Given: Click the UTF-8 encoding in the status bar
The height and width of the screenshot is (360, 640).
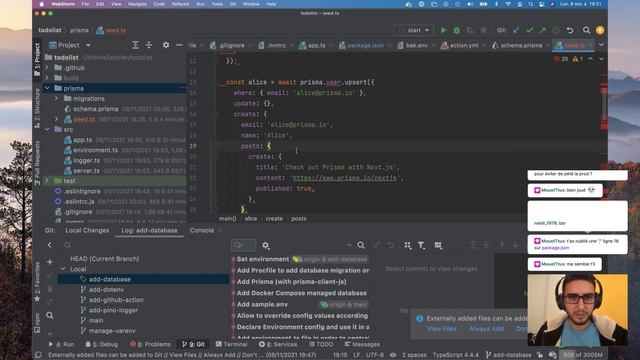Looking at the screenshot, I should pyautogui.click(x=375, y=355).
